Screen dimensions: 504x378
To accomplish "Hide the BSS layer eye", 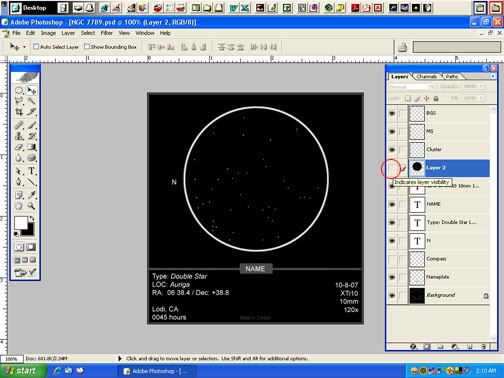I will pyautogui.click(x=392, y=113).
